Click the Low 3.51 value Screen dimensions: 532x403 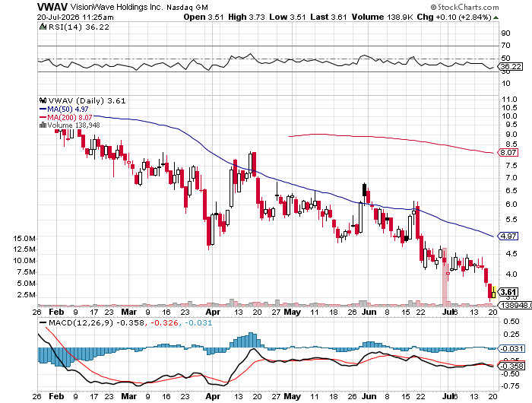coord(287,17)
